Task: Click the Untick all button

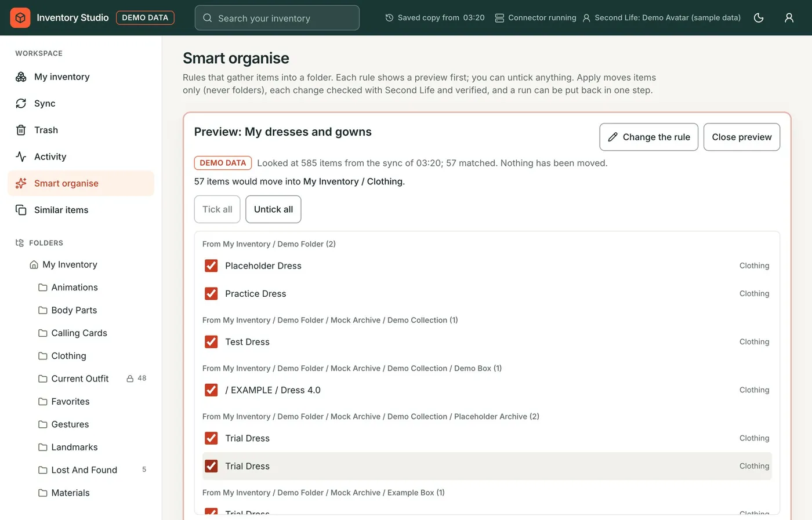Action: click(x=273, y=209)
